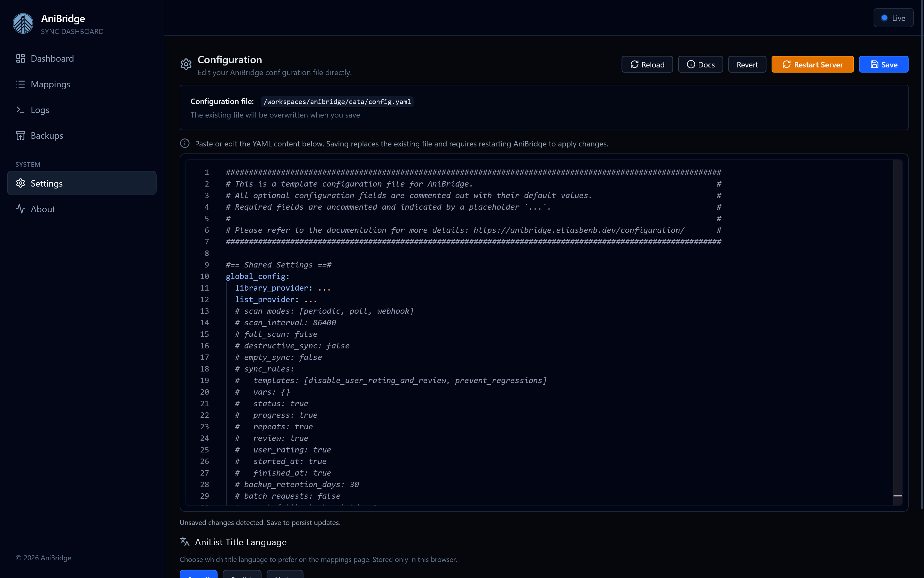
Task: Click the Restart Server refresh icon
Action: [x=787, y=65]
